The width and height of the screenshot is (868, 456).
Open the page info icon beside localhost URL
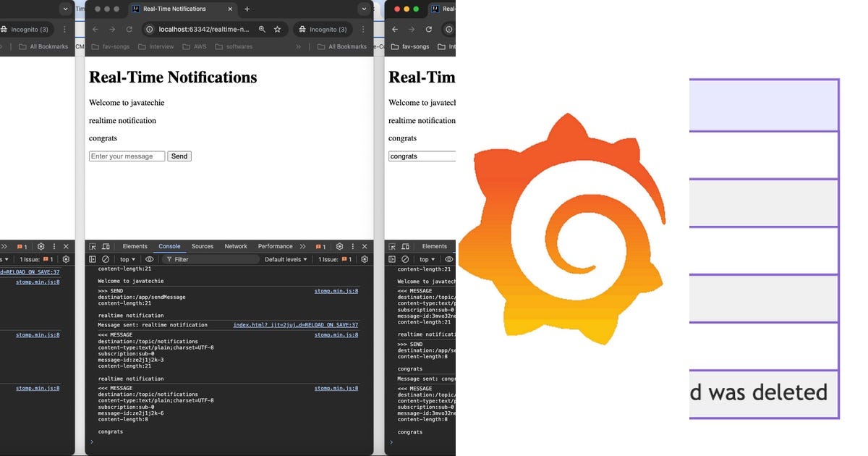150,30
